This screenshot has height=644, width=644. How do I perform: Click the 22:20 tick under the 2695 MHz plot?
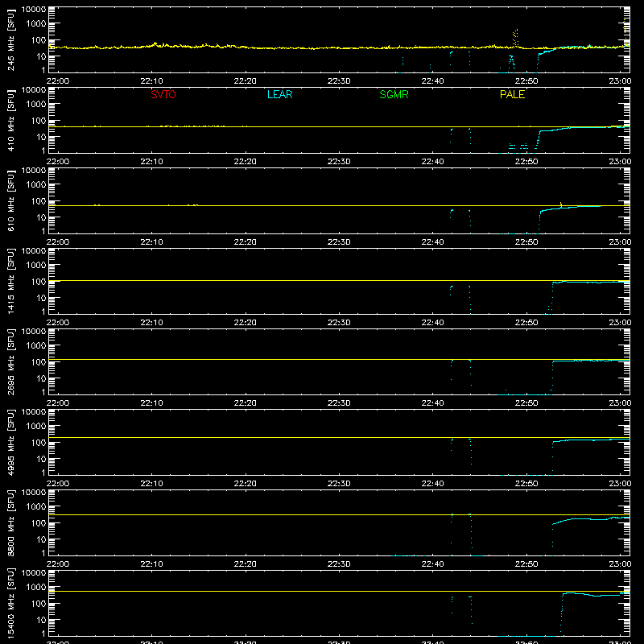point(246,403)
